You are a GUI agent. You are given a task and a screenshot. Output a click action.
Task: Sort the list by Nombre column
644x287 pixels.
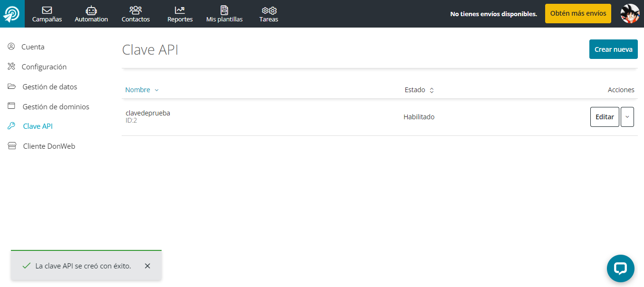[x=138, y=90]
